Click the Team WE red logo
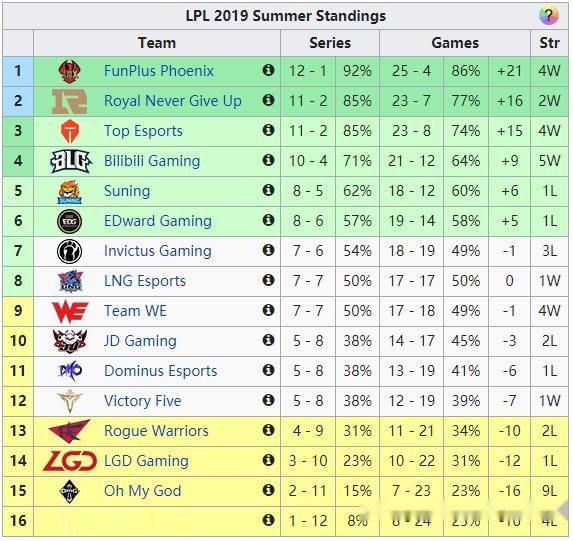573x541 pixels. point(70,311)
